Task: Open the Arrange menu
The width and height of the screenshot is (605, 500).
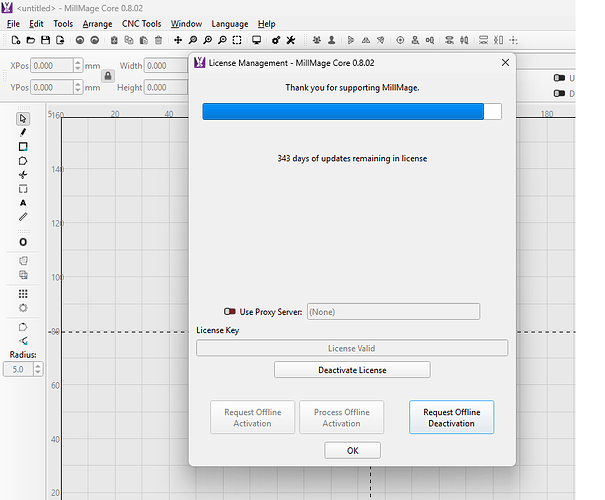Action: [x=97, y=24]
